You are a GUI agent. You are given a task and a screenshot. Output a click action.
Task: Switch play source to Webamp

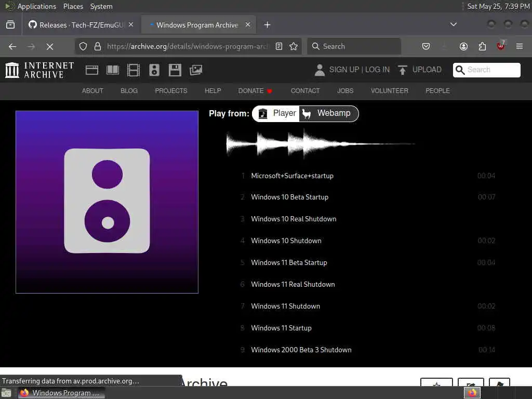pyautogui.click(x=328, y=113)
